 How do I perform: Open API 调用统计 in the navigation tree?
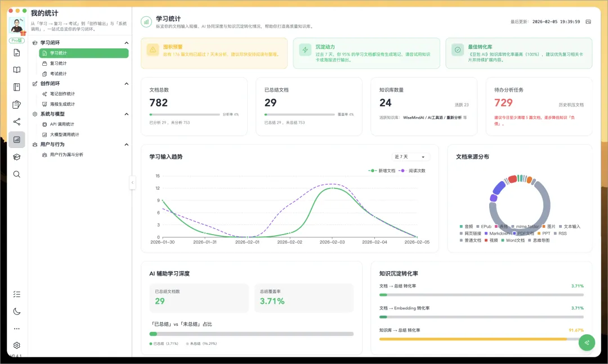61,124
